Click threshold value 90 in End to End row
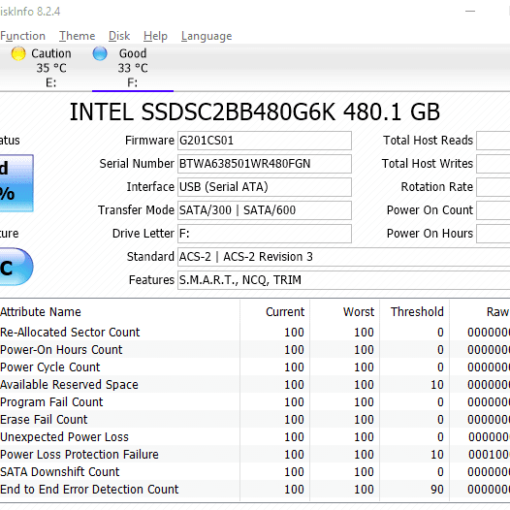 437,489
